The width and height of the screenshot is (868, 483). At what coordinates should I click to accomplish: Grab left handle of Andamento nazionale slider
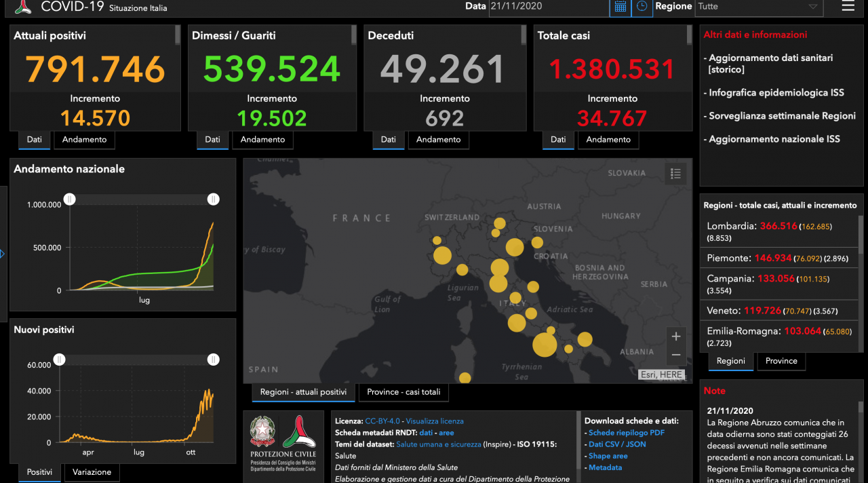70,199
